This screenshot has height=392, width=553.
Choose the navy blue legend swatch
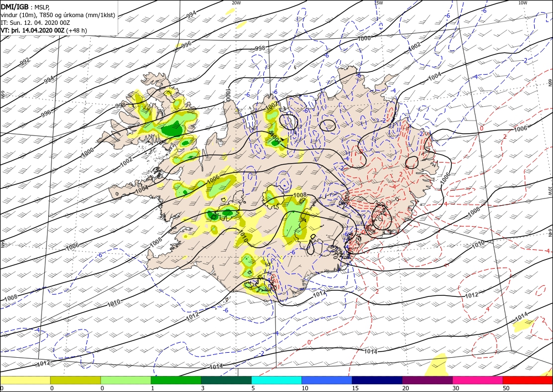pos(377,380)
